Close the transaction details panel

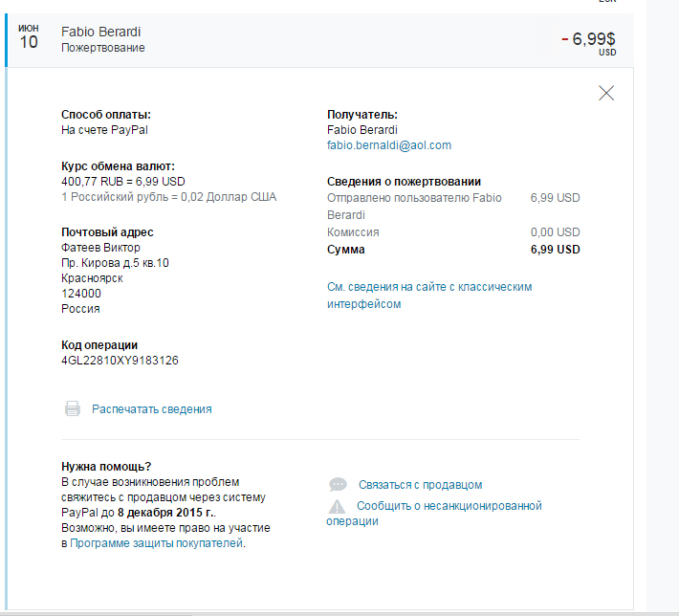(x=606, y=93)
